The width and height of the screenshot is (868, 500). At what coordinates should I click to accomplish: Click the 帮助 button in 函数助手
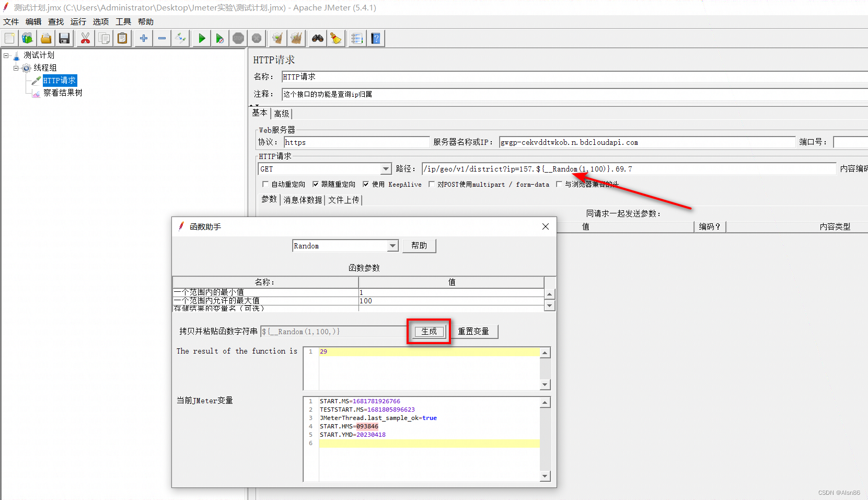419,246
